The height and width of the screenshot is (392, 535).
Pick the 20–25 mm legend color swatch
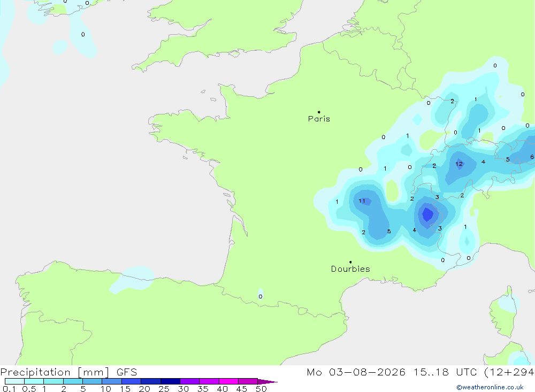click(151, 381)
